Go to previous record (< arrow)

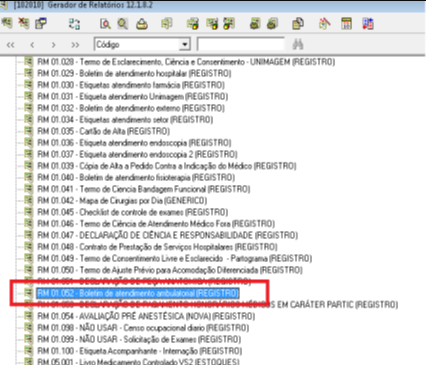(x=32, y=45)
